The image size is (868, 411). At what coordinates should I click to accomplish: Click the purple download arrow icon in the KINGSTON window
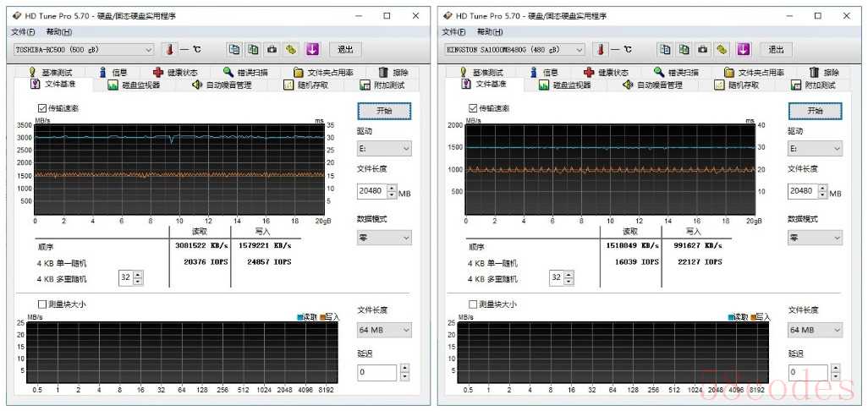click(x=743, y=50)
